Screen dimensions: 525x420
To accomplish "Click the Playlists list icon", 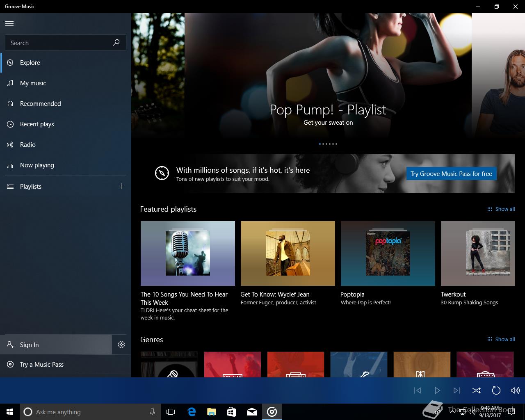I will [10, 187].
